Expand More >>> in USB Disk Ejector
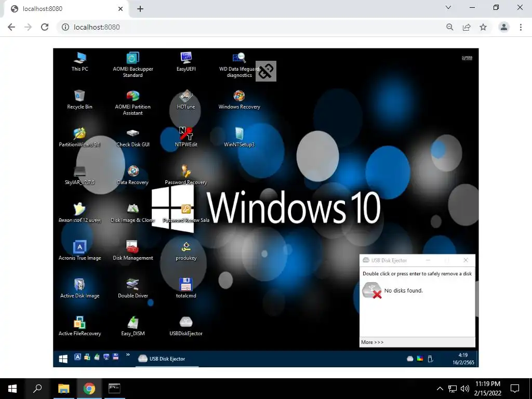Screen dimensions: 532x399 pyautogui.click(x=372, y=342)
